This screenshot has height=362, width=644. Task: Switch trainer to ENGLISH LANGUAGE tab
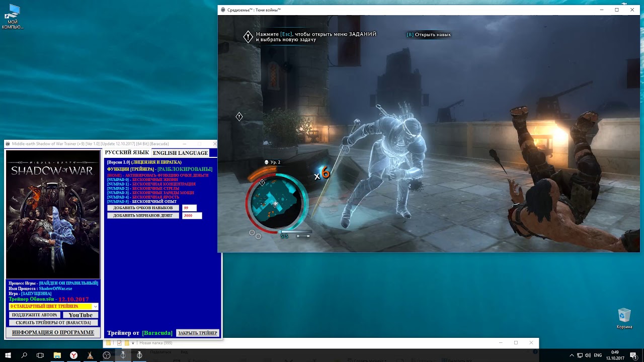click(180, 153)
